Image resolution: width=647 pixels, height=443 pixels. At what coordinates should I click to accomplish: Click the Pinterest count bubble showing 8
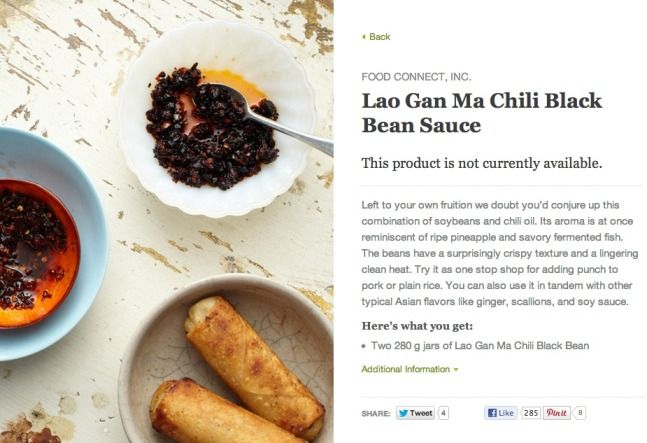coord(580,413)
